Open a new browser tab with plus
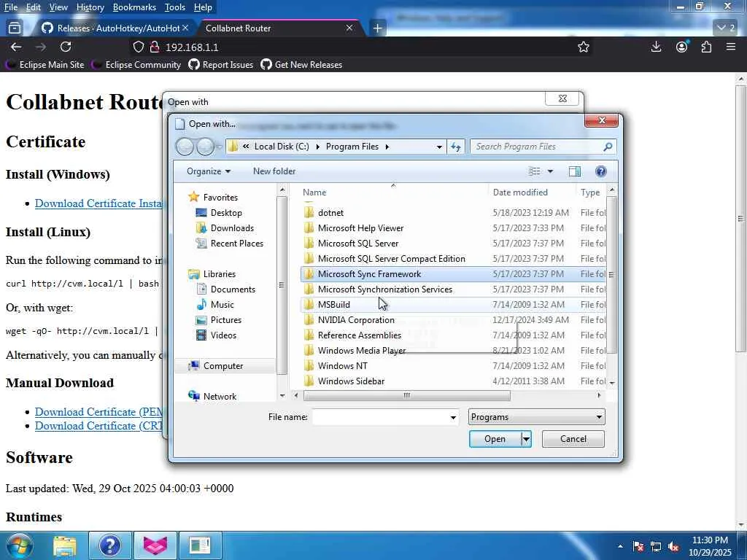 point(377,28)
